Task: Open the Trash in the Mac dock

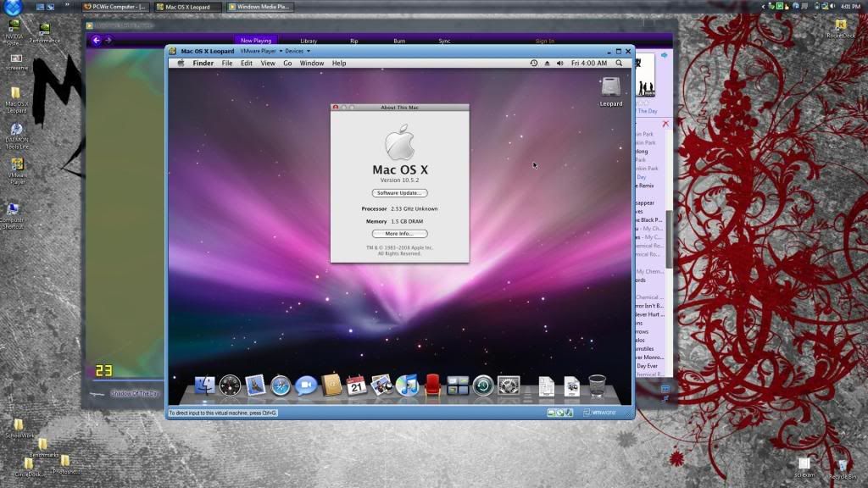Action: pyautogui.click(x=597, y=385)
